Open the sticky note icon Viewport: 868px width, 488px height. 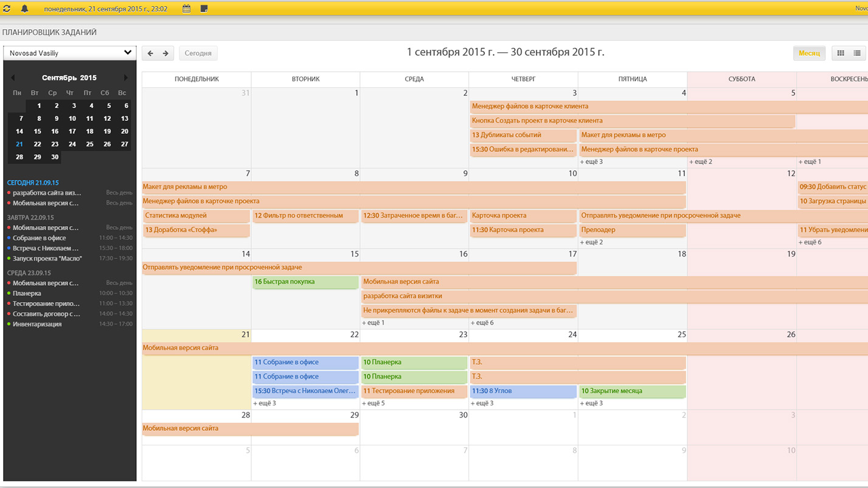pos(204,9)
